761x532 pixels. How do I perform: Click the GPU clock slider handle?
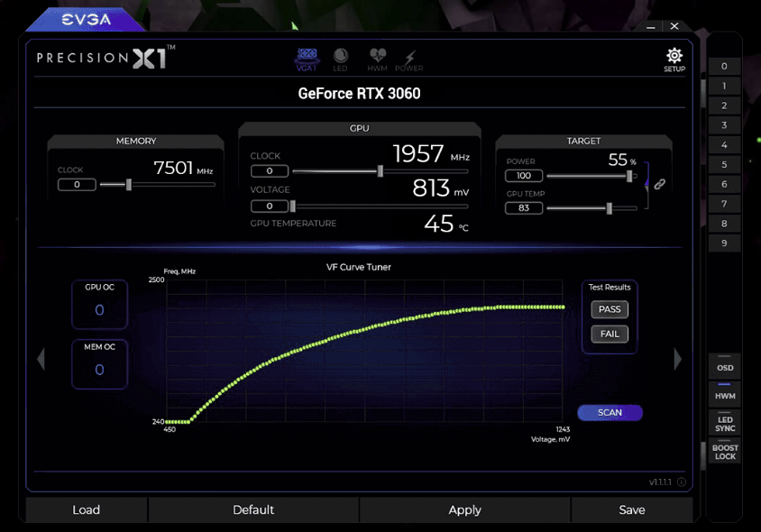380,170
